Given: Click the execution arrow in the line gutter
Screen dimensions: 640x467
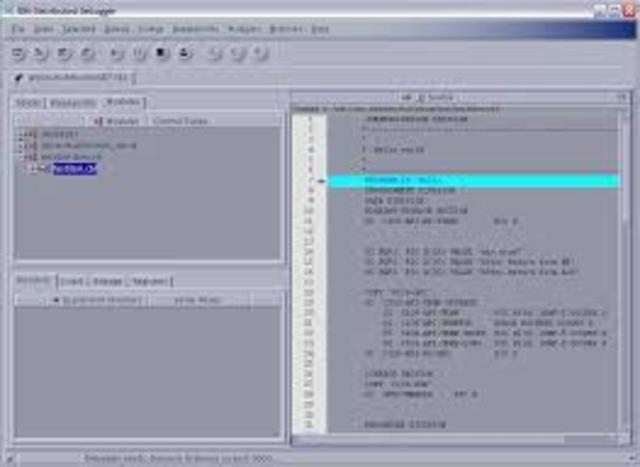Looking at the screenshot, I should click(321, 181).
